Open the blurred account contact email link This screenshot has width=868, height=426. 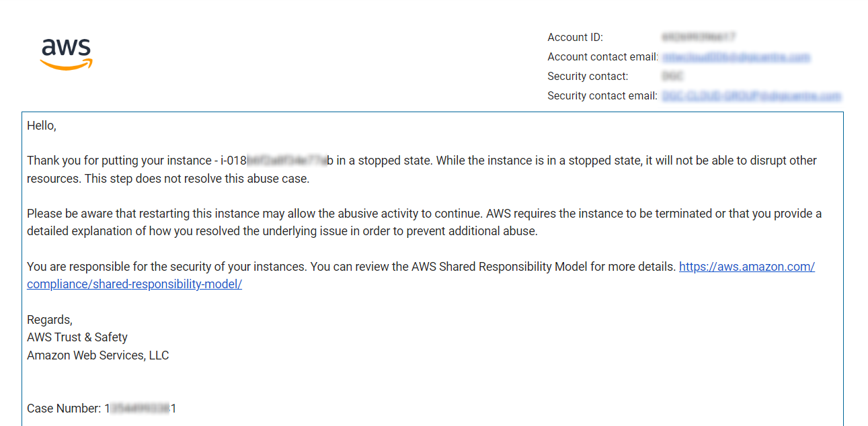click(736, 57)
